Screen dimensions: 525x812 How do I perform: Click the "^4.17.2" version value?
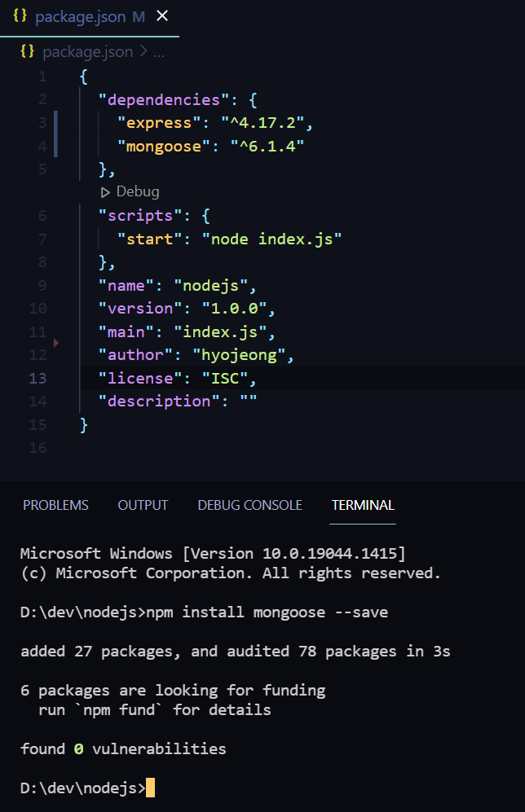click(x=262, y=123)
